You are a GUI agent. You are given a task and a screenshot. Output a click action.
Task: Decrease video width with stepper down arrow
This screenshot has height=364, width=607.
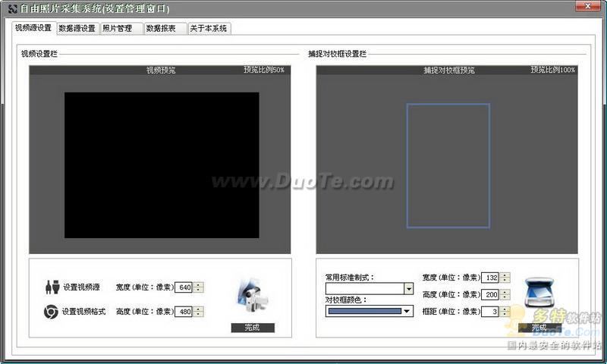tap(198, 290)
